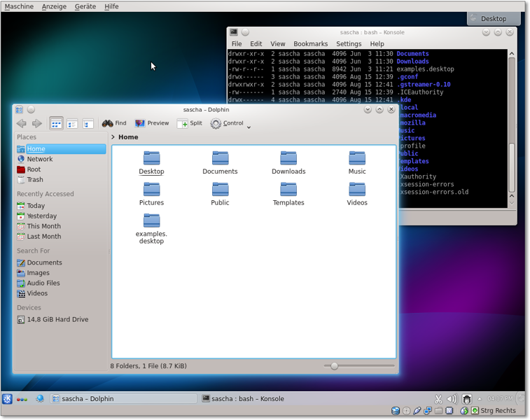Adjust the Dolphin icon zoom slider
530x420 pixels.
[335, 366]
